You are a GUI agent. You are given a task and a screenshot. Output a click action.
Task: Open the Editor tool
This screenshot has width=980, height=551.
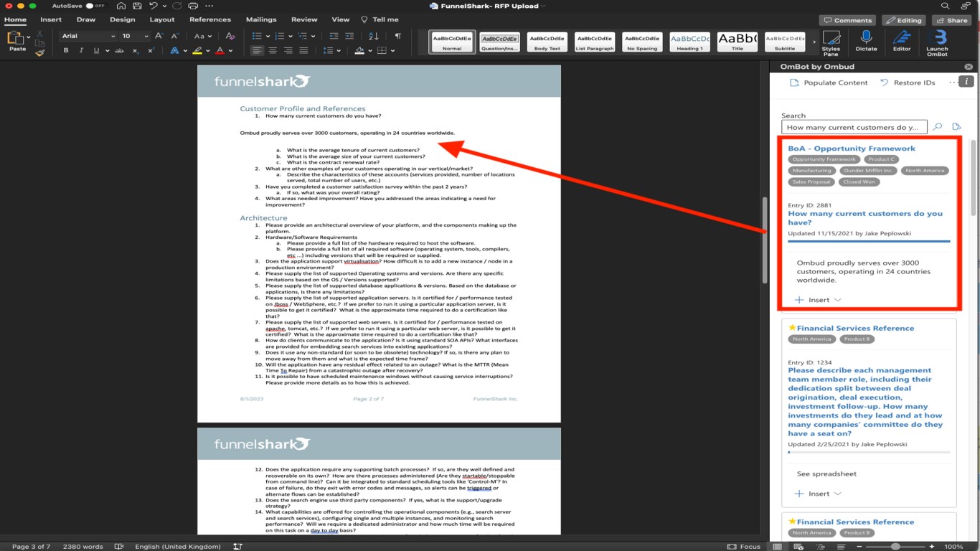click(902, 42)
